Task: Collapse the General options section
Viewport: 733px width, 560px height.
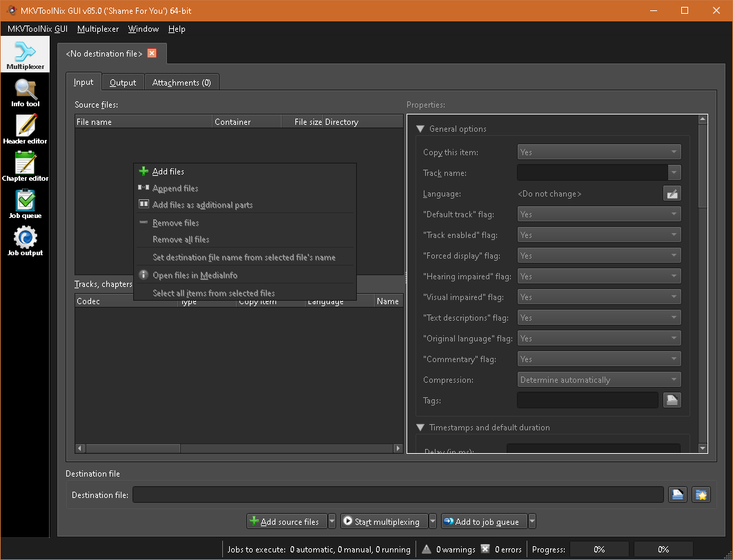Action: 420,129
